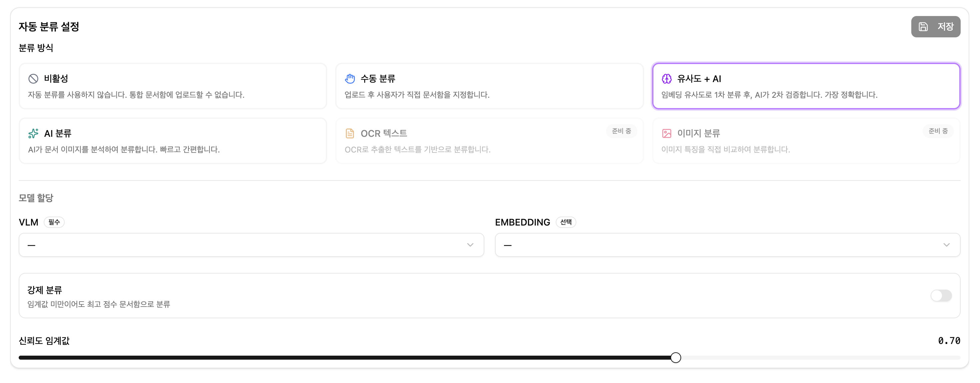Click the prohibit icon on the 비활성 card
This screenshot has height=383, width=980.
coord(34,78)
